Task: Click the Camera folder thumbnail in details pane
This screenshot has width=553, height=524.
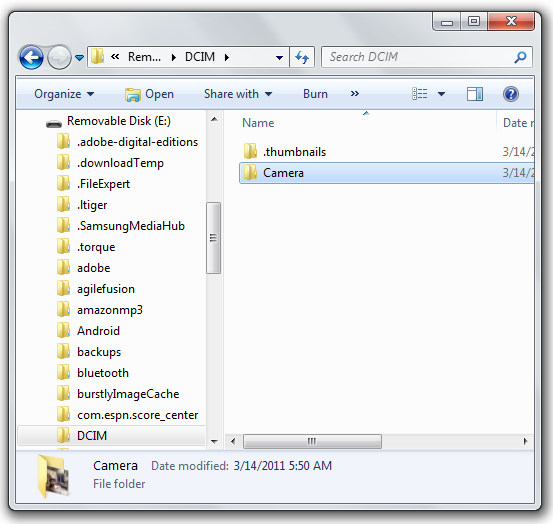Action: point(54,476)
